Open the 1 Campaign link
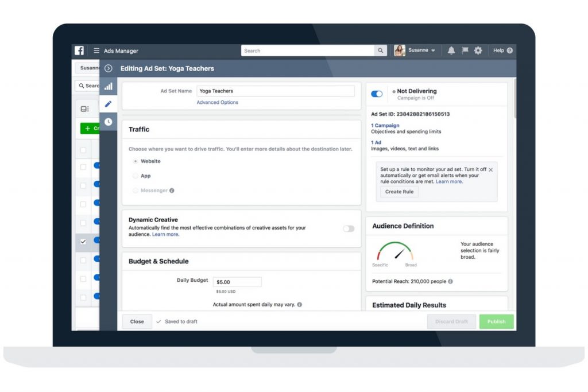 (385, 125)
